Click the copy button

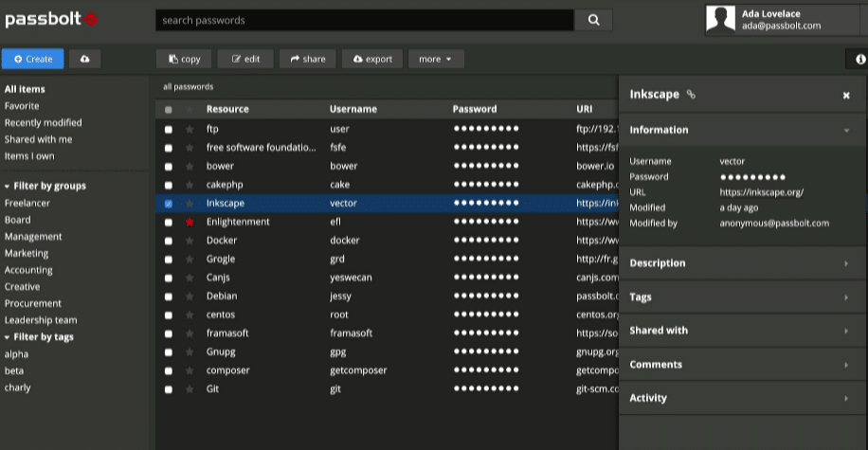[x=185, y=59]
